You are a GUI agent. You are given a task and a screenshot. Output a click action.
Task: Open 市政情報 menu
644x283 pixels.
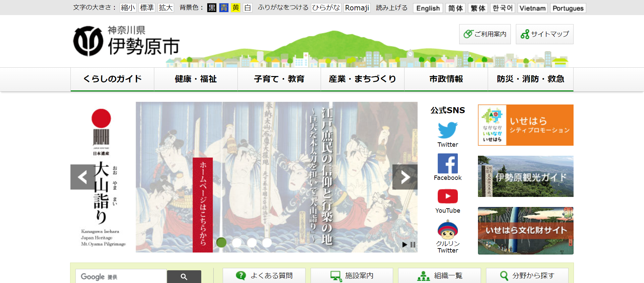click(x=446, y=79)
